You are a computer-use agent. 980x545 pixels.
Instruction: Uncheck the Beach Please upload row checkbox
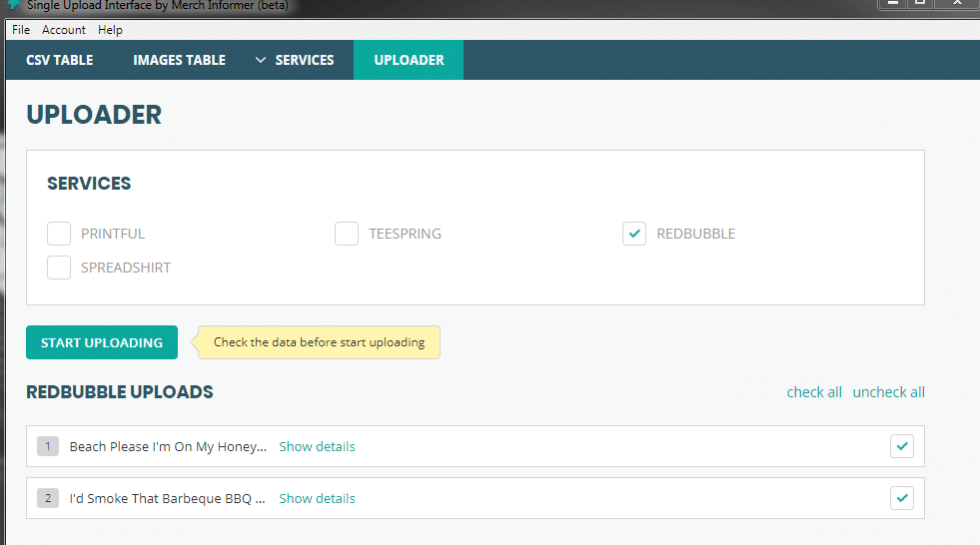902,446
